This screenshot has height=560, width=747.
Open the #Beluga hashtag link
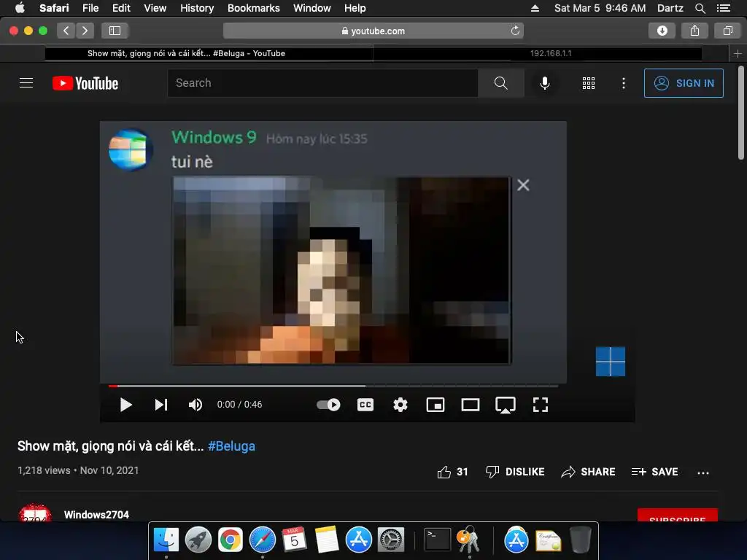click(231, 446)
